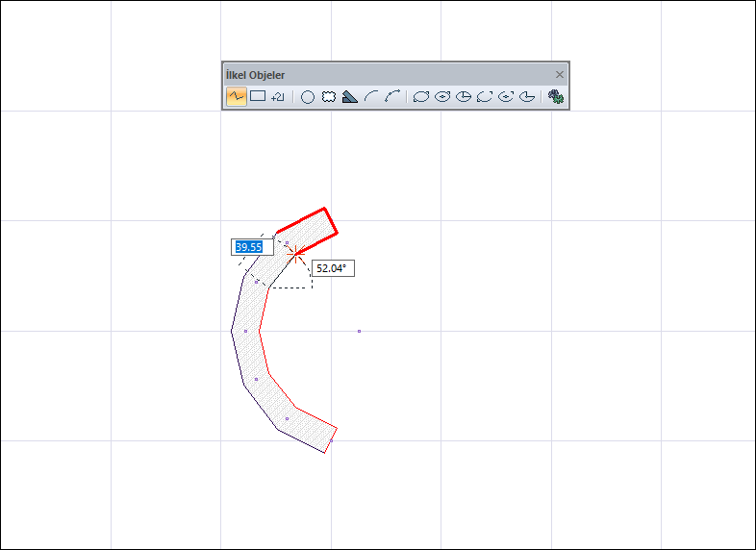Click the 52.04° angle value box
756x550 pixels.
pos(333,268)
